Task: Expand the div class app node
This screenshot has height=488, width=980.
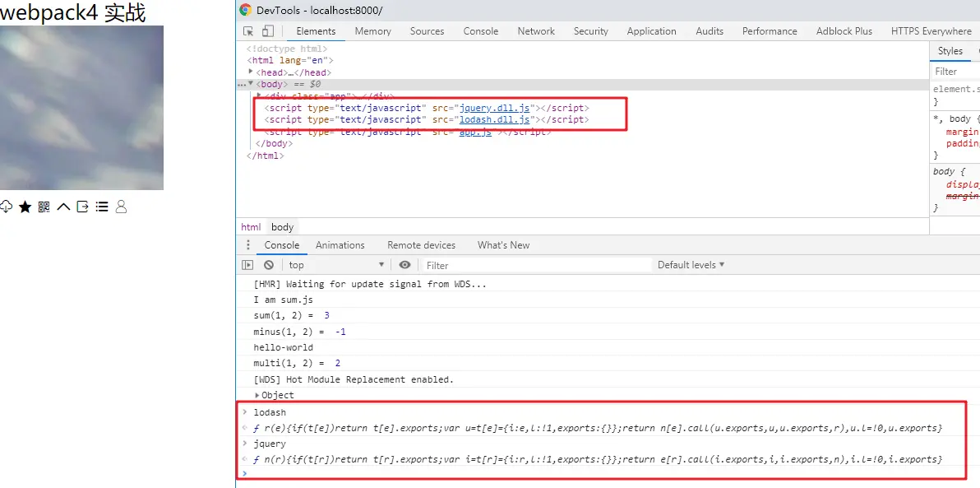Action: [x=260, y=95]
